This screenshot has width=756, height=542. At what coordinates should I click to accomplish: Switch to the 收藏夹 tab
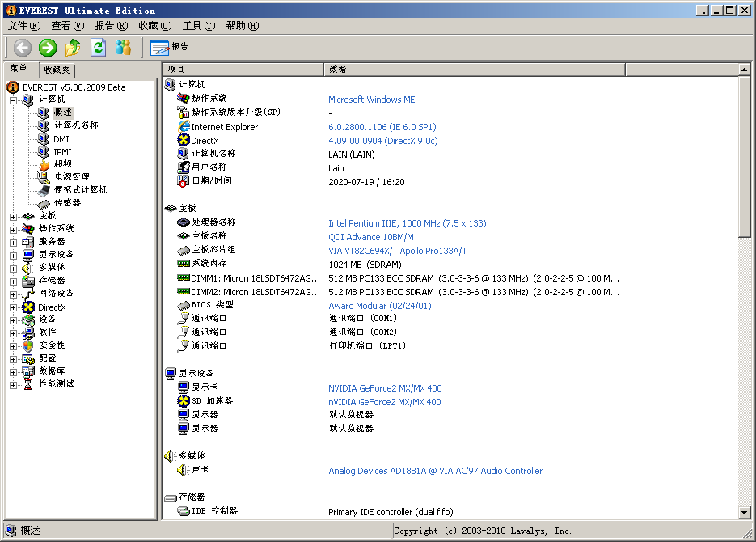point(57,70)
